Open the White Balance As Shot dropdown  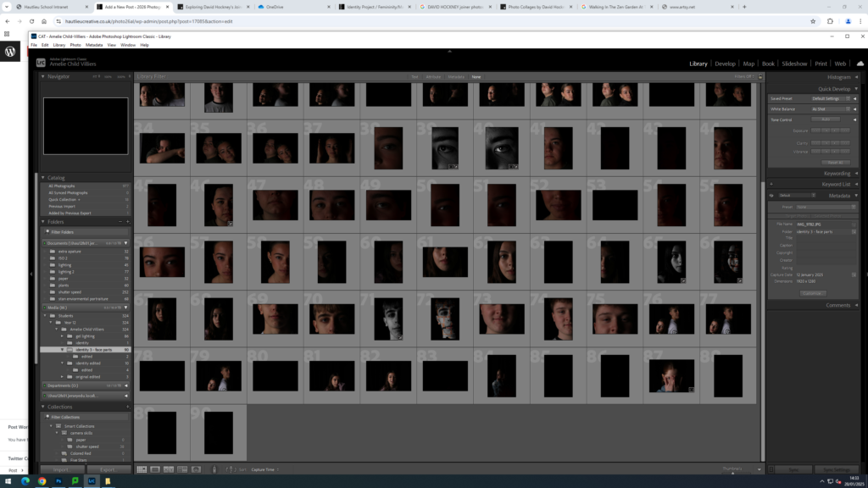[x=831, y=109]
